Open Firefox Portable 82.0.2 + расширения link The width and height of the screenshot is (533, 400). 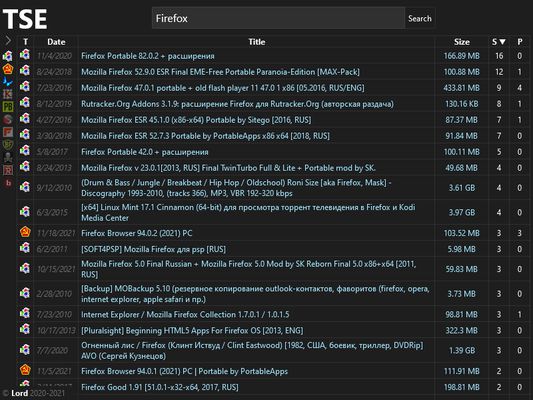(148, 56)
